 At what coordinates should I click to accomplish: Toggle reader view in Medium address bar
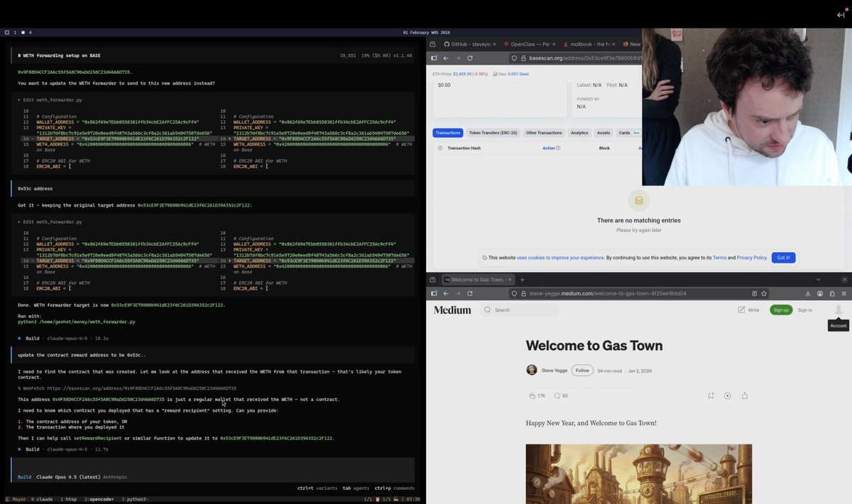click(x=754, y=293)
